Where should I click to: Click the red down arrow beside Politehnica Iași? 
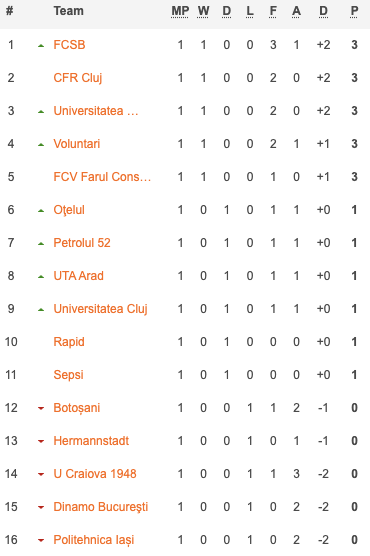[41, 540]
